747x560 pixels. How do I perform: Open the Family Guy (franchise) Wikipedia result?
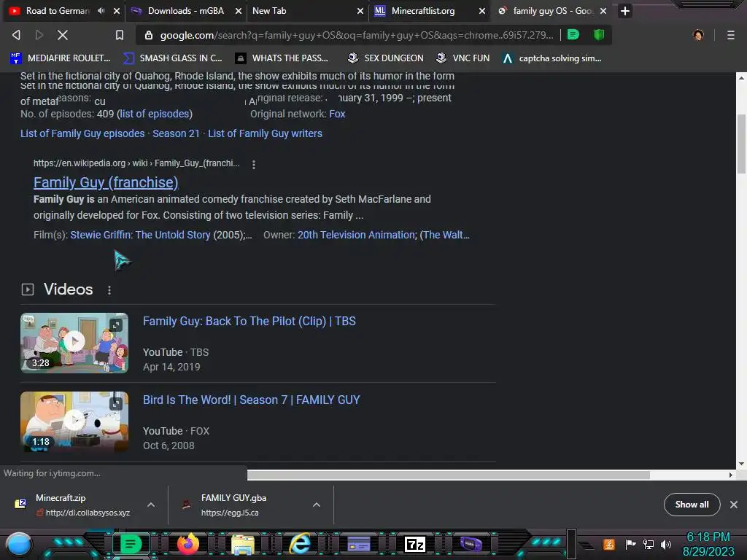[x=106, y=182]
